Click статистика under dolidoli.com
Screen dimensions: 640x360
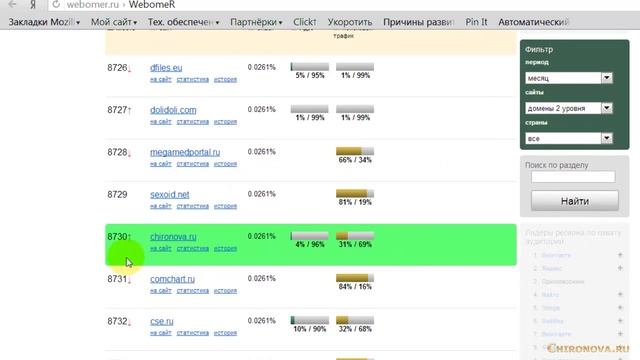193,122
